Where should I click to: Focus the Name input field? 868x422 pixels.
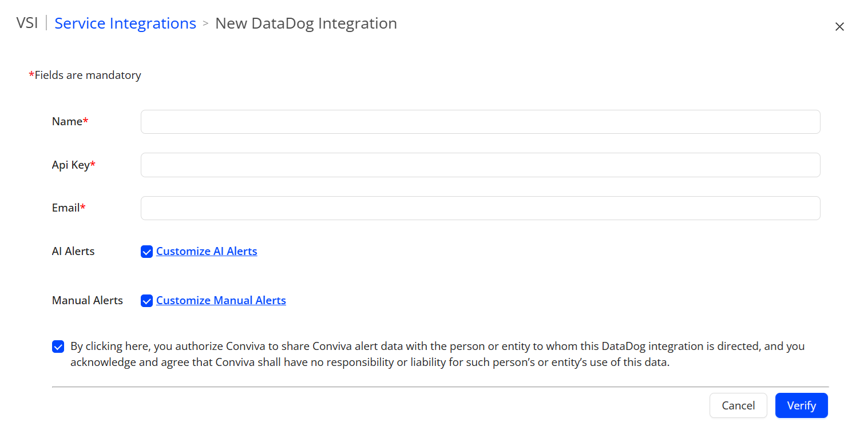[480, 122]
